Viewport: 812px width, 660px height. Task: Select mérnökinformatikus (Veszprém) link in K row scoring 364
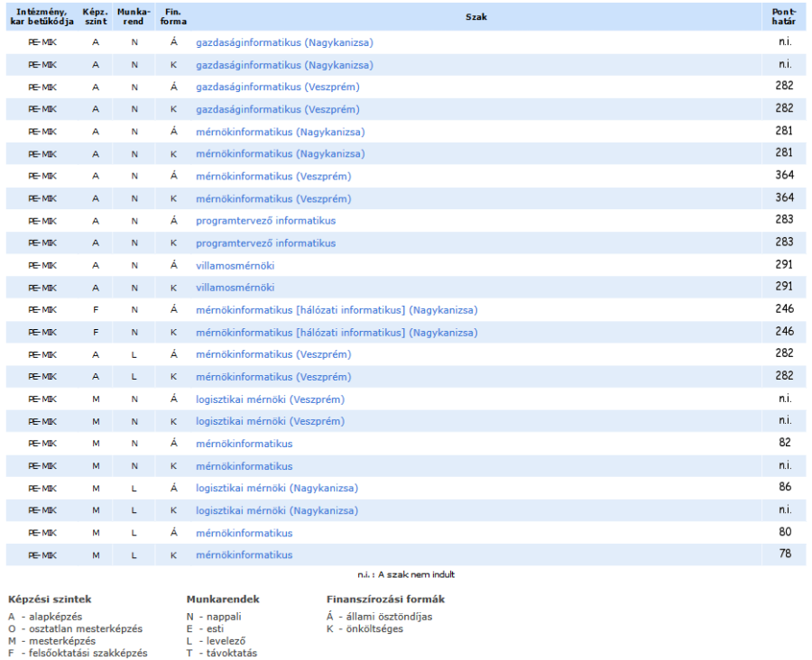pos(273,199)
